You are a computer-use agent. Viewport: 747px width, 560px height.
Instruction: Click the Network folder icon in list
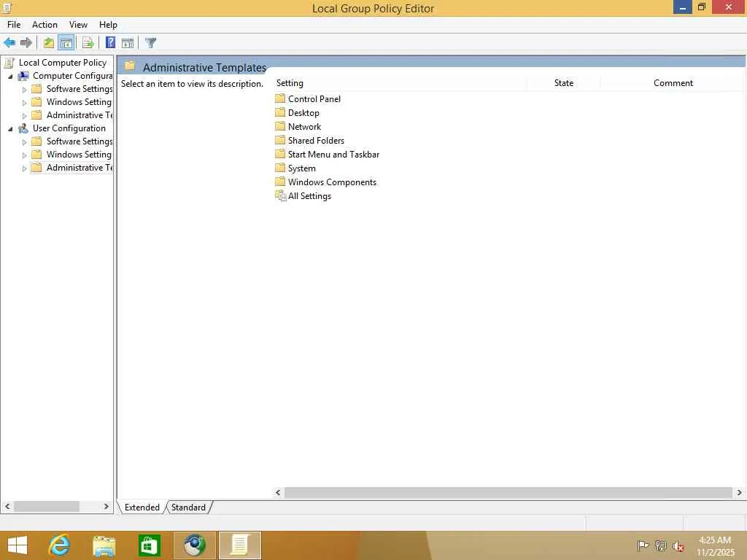(280, 126)
